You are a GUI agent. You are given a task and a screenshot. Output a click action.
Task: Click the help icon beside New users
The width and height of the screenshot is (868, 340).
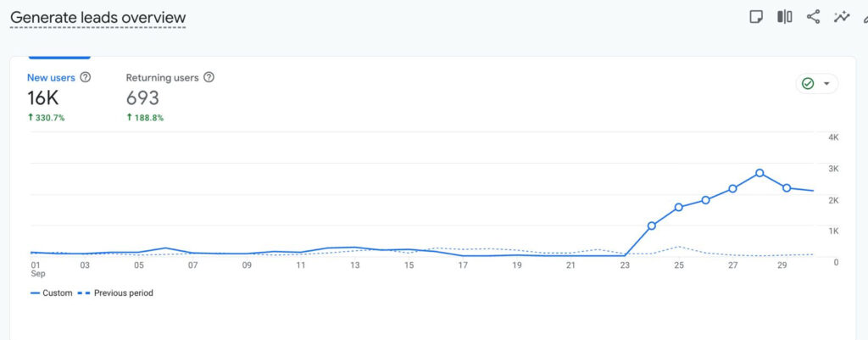[x=85, y=77]
